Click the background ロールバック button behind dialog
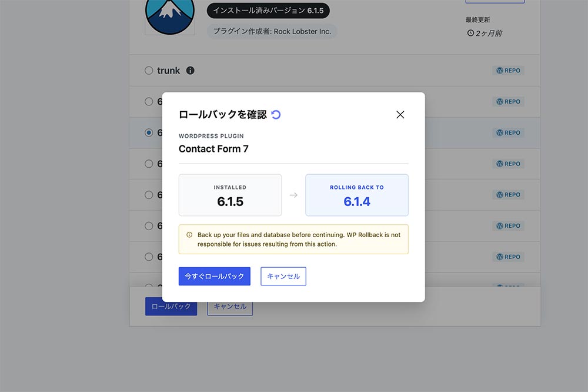Image resolution: width=588 pixels, height=392 pixels. click(171, 307)
